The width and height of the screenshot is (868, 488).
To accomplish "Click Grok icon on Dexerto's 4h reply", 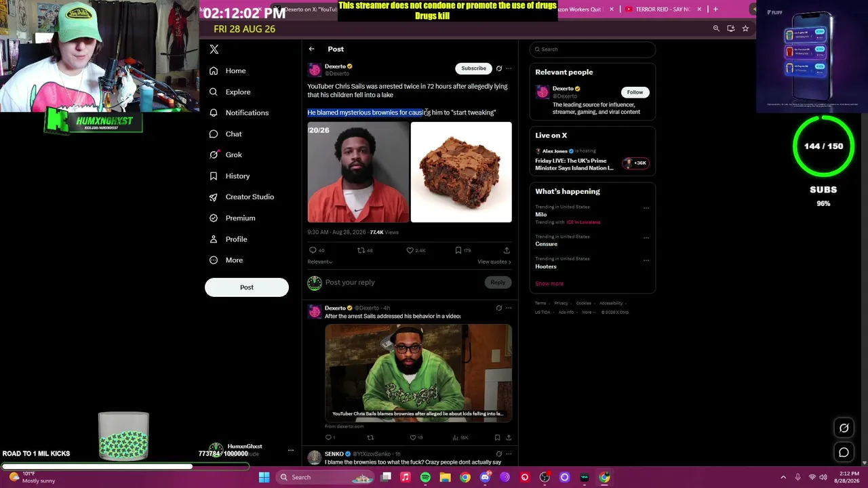I will coord(499,308).
